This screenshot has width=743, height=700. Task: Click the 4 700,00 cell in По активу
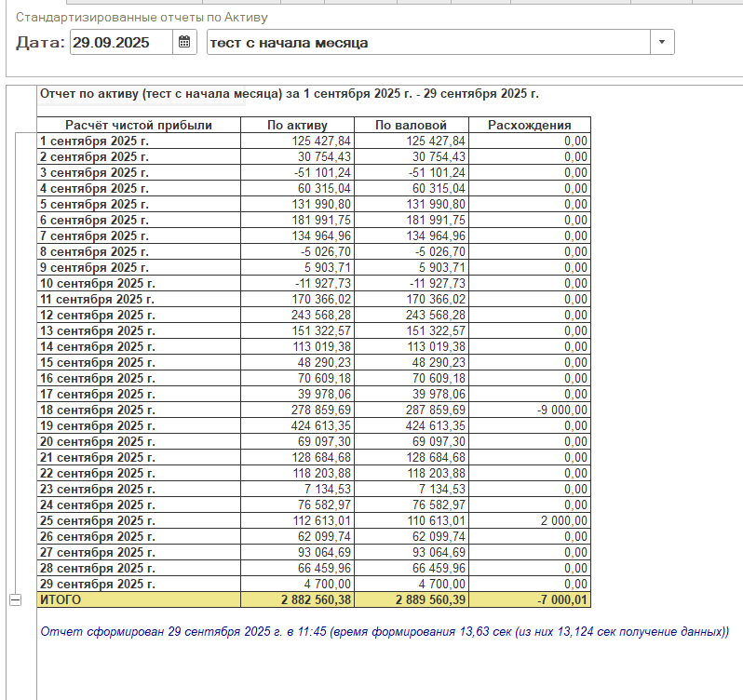coord(298,584)
